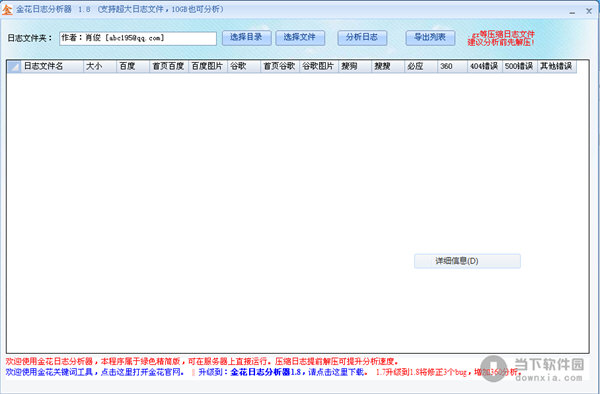Select the 百度 column header
This screenshot has height=394, width=600.
point(133,66)
